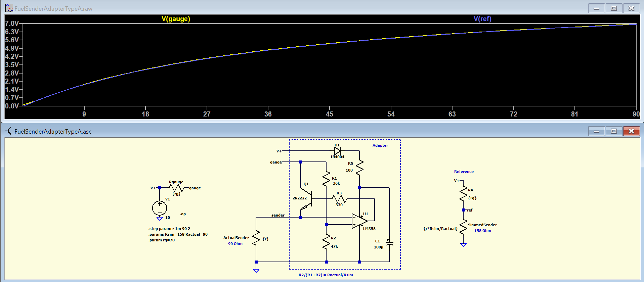Select the U1 LM358 op-amp symbol

coord(359,221)
